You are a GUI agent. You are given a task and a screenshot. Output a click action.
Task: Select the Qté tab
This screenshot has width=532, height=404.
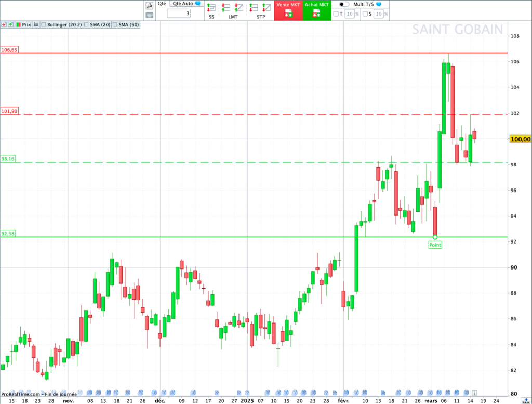point(162,4)
